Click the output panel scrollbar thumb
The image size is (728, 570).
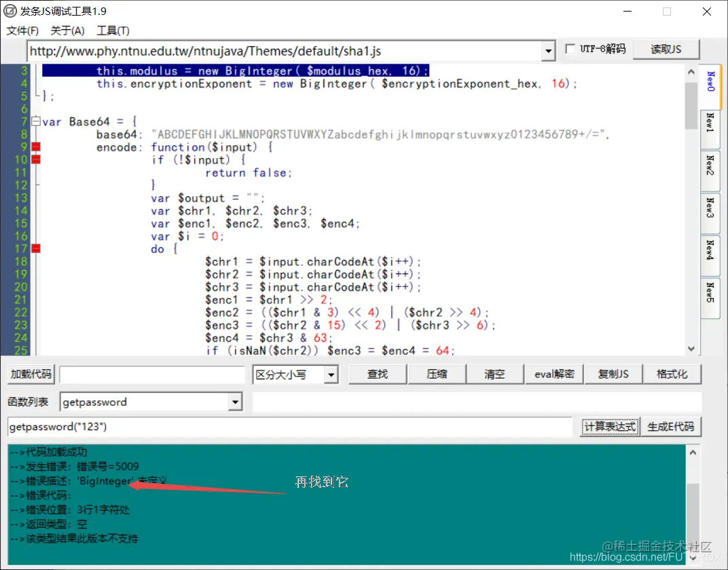[693, 515]
